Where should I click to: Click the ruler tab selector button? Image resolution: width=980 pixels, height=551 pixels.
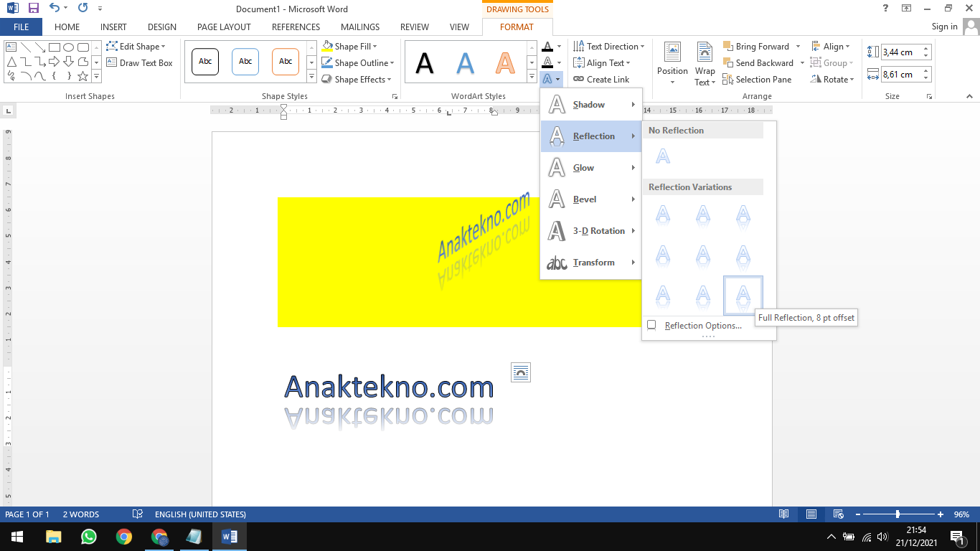click(8, 110)
